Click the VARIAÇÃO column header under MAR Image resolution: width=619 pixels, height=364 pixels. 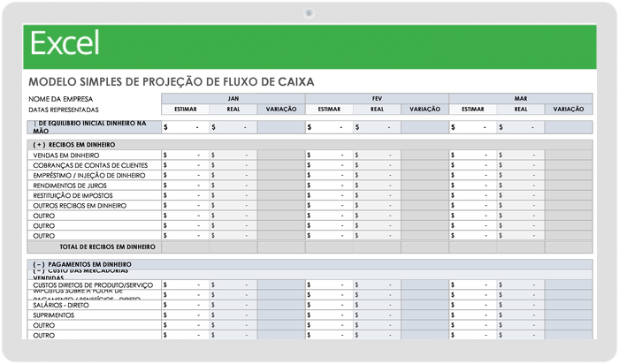pos(569,109)
